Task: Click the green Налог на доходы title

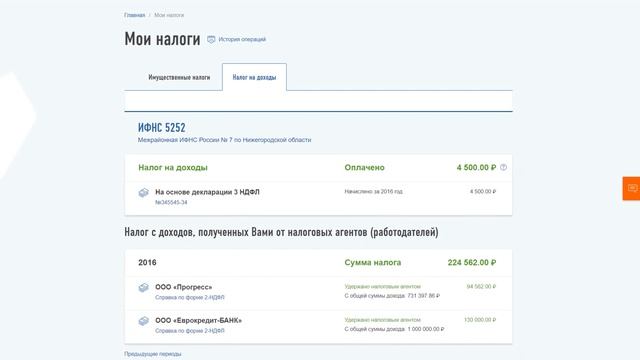Action: pyautogui.click(x=173, y=168)
